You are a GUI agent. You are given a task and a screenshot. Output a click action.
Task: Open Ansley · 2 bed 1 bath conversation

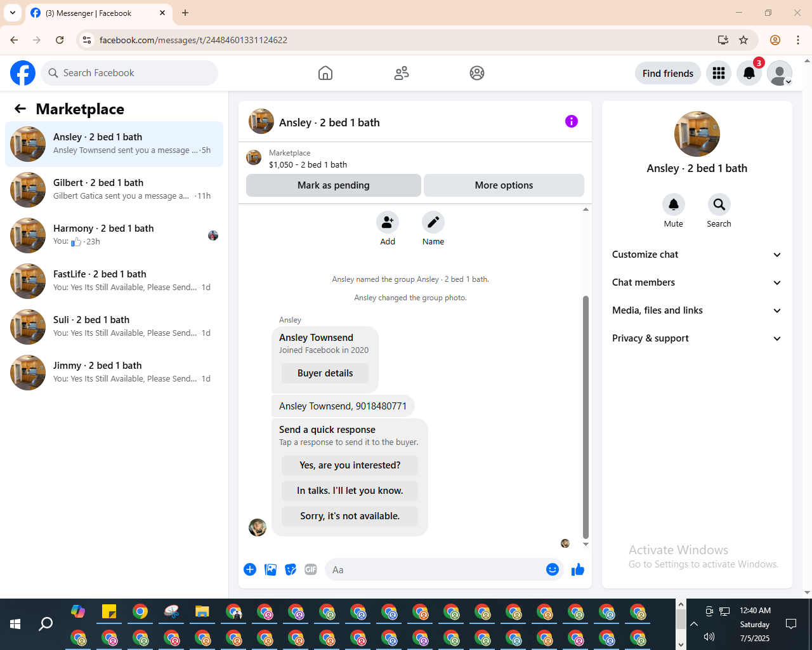114,144
